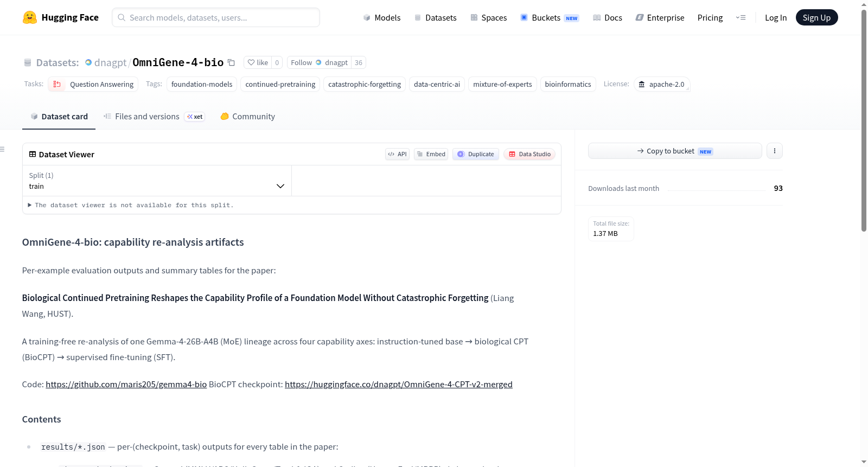
Task: Open the gemma4-bio GitHub link
Action: (126, 384)
